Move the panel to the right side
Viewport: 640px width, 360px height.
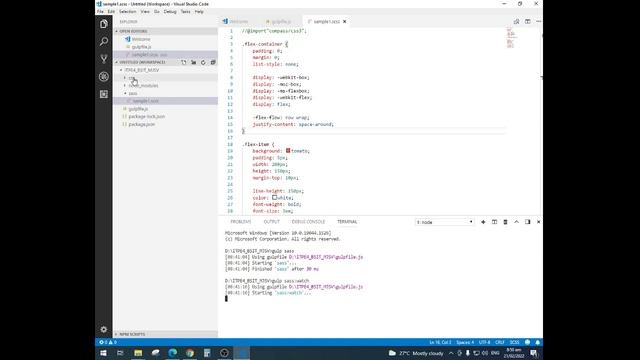tap(527, 222)
